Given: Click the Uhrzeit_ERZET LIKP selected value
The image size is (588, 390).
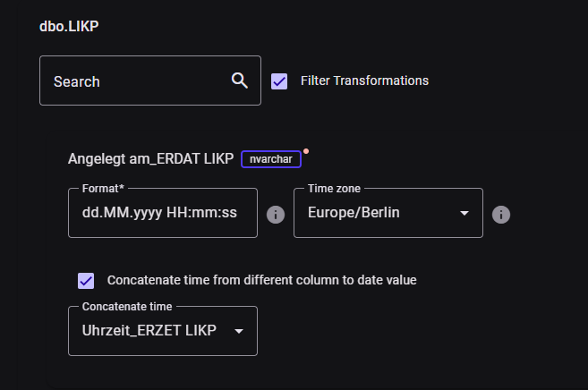Looking at the screenshot, I should 149,332.
